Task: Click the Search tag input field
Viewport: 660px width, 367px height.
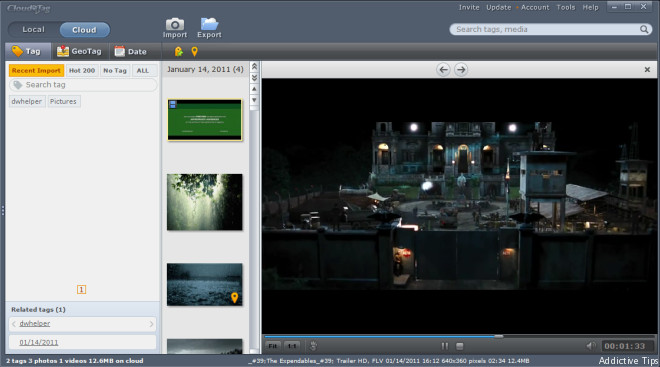Action: click(x=83, y=85)
